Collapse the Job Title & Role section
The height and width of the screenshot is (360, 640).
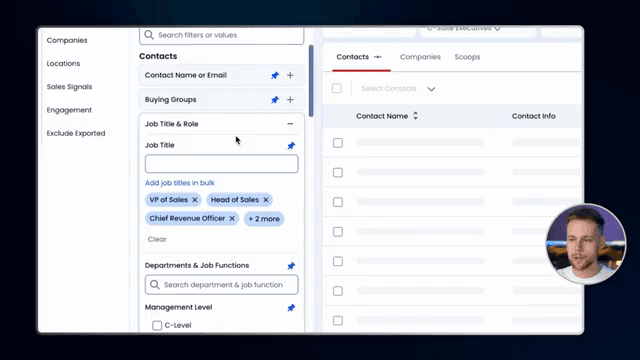coord(290,124)
